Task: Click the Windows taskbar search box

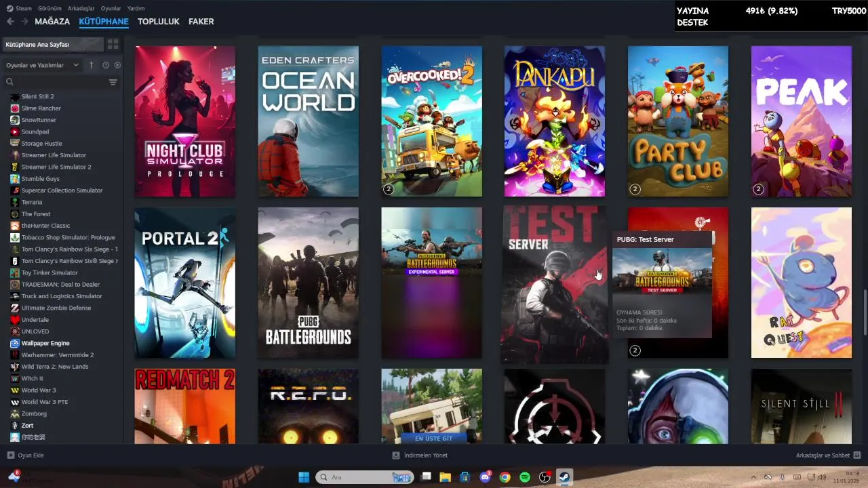Action: click(x=366, y=477)
